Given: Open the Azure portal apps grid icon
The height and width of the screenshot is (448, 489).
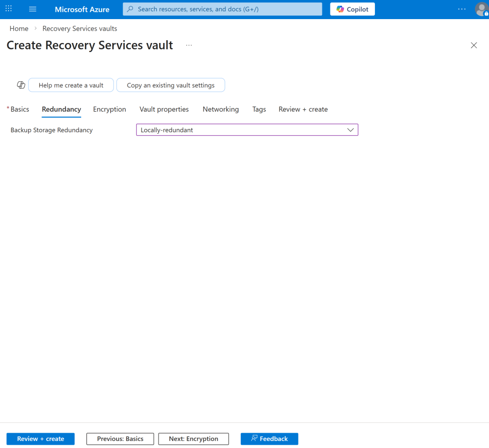Looking at the screenshot, I should [x=9, y=9].
